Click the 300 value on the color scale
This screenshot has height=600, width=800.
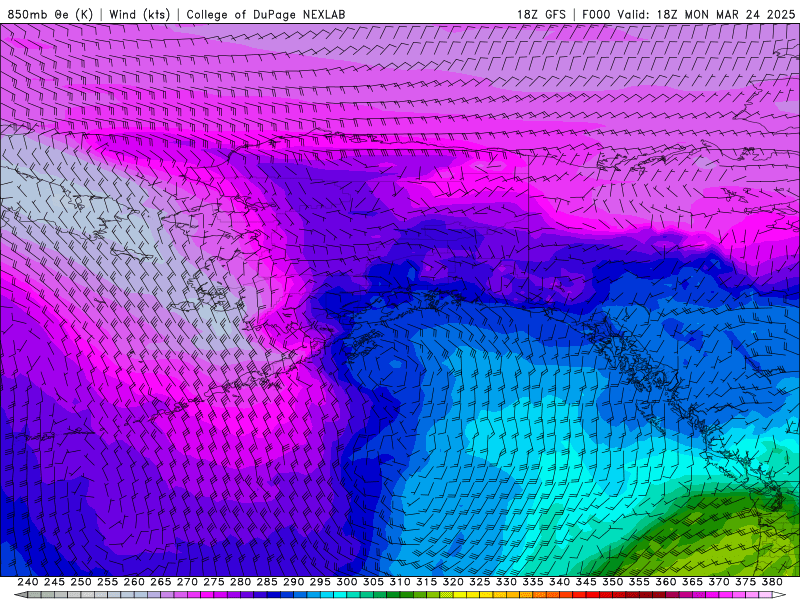coord(346,582)
